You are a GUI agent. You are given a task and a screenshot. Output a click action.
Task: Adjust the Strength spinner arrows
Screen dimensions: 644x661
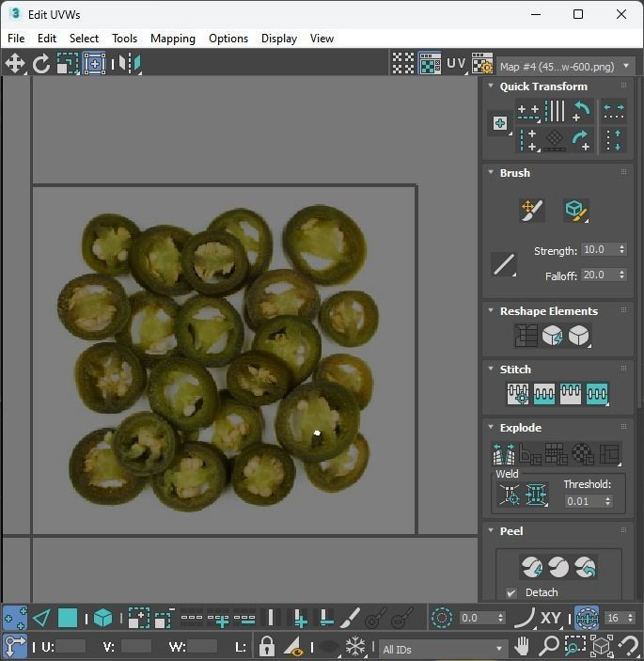[622, 249]
